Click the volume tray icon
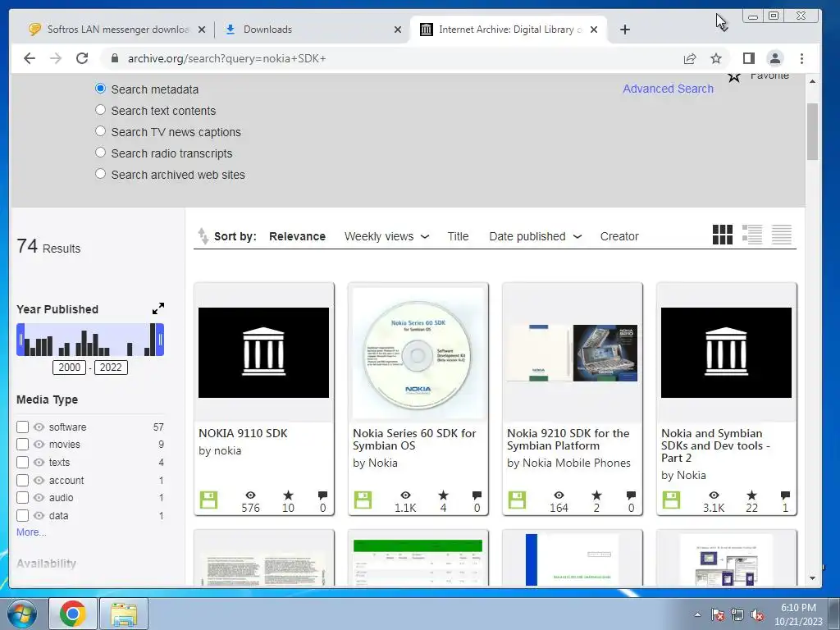Viewport: 840px width, 630px height. point(757,615)
